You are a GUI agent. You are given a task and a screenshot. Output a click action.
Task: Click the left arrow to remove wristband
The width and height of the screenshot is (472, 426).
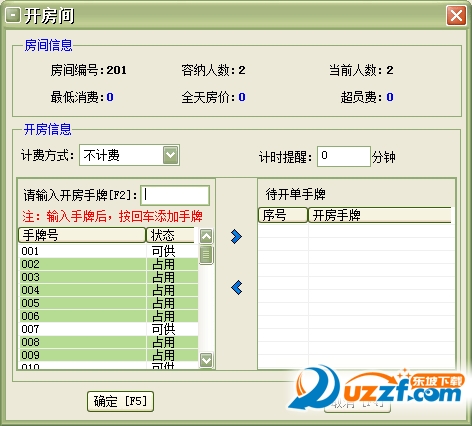(236, 288)
